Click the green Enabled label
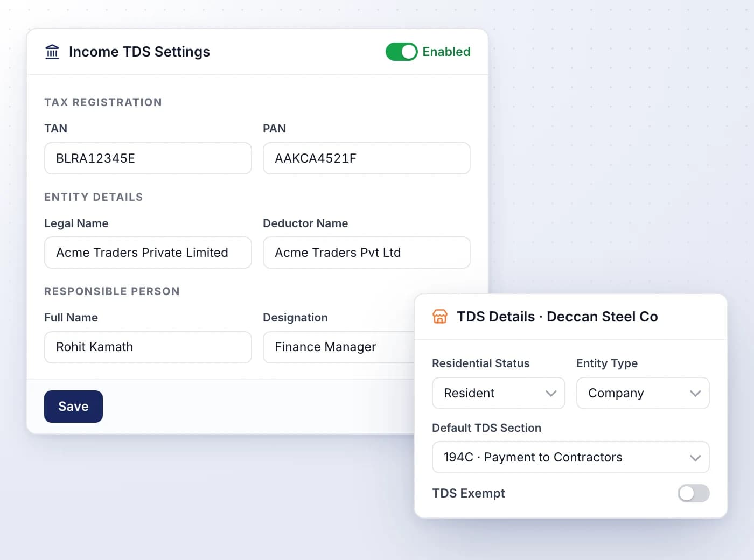 (x=446, y=52)
